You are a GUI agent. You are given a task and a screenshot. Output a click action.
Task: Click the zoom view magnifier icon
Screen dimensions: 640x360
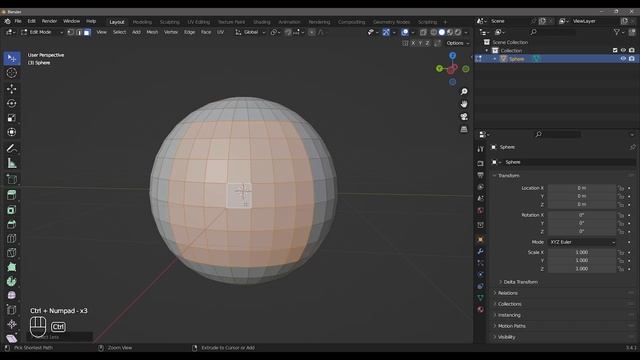click(464, 91)
